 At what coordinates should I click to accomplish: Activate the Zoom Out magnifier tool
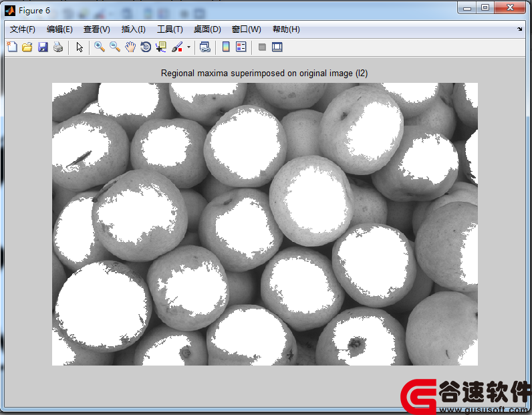[115, 47]
